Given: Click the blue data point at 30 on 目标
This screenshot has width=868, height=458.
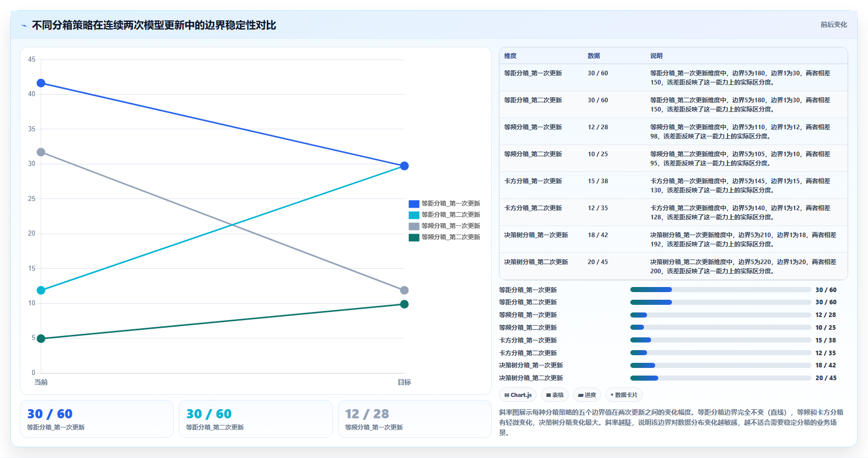Looking at the screenshot, I should point(404,166).
